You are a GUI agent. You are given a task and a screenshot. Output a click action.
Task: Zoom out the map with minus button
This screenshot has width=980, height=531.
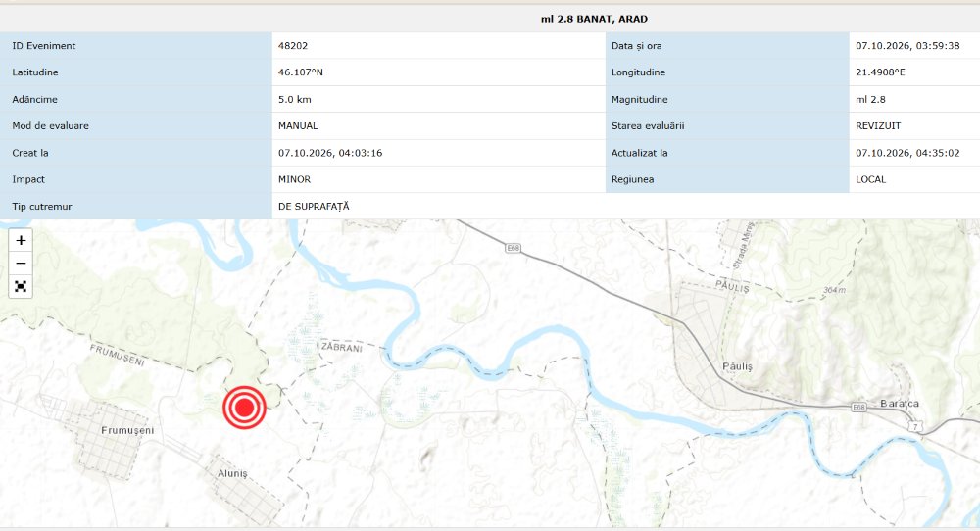21,264
